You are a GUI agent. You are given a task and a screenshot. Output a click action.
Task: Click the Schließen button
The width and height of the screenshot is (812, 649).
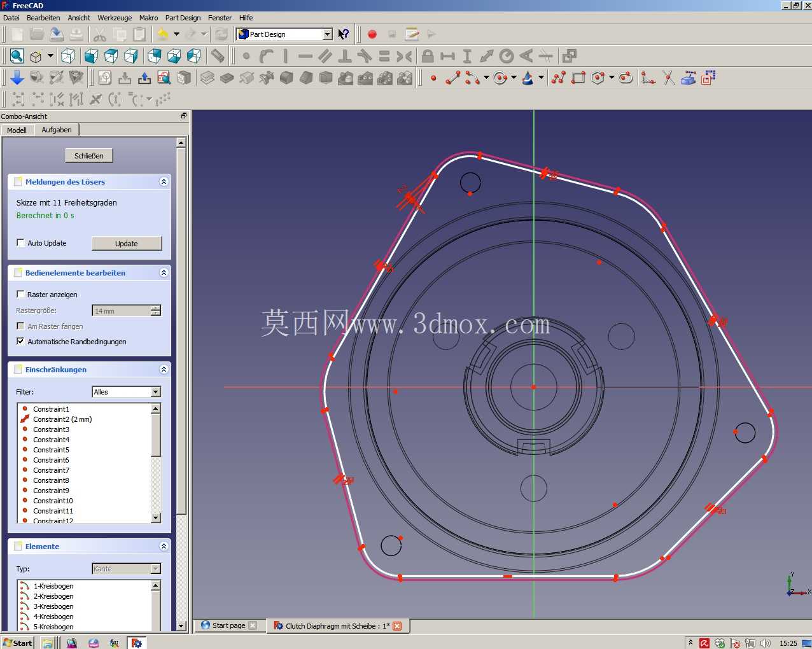[89, 156]
